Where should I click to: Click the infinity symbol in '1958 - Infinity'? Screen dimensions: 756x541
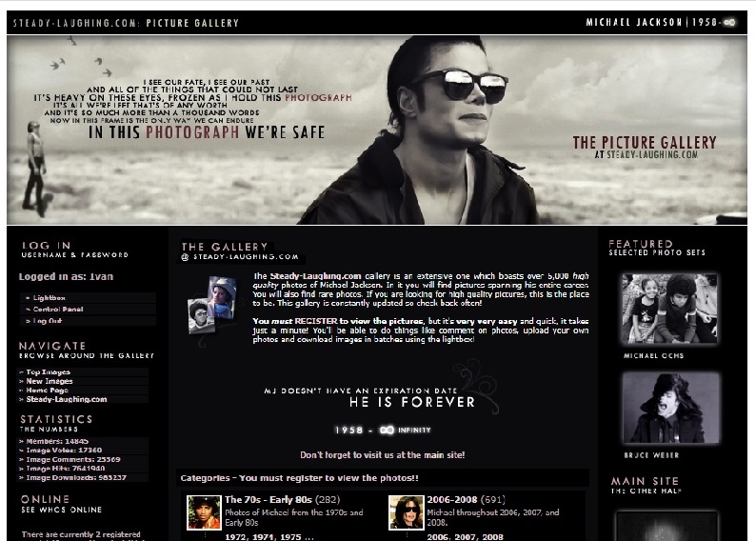point(387,430)
